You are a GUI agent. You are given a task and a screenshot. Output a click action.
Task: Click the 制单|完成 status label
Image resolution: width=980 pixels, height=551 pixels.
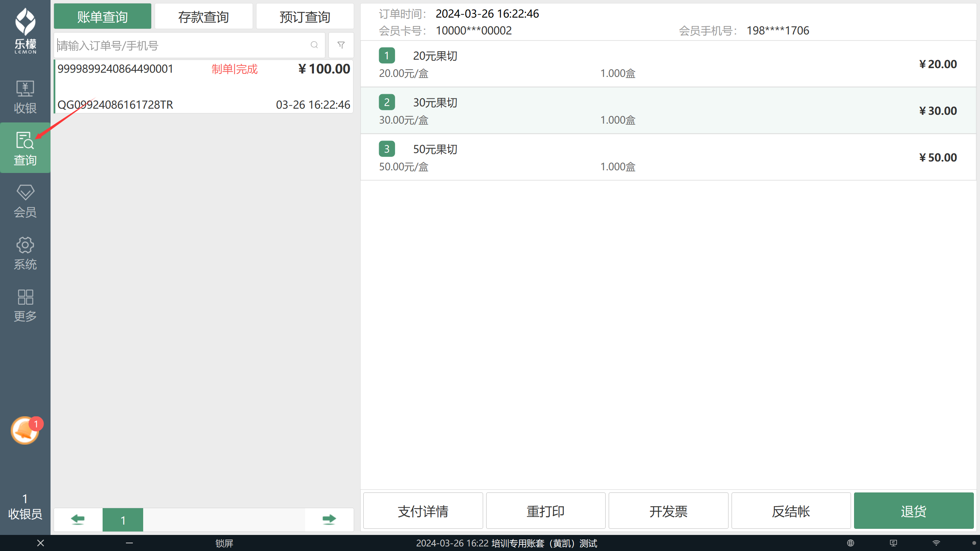[x=235, y=69]
